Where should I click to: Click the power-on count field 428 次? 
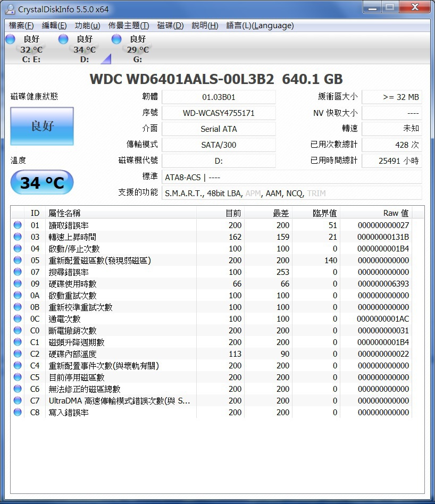pos(392,145)
